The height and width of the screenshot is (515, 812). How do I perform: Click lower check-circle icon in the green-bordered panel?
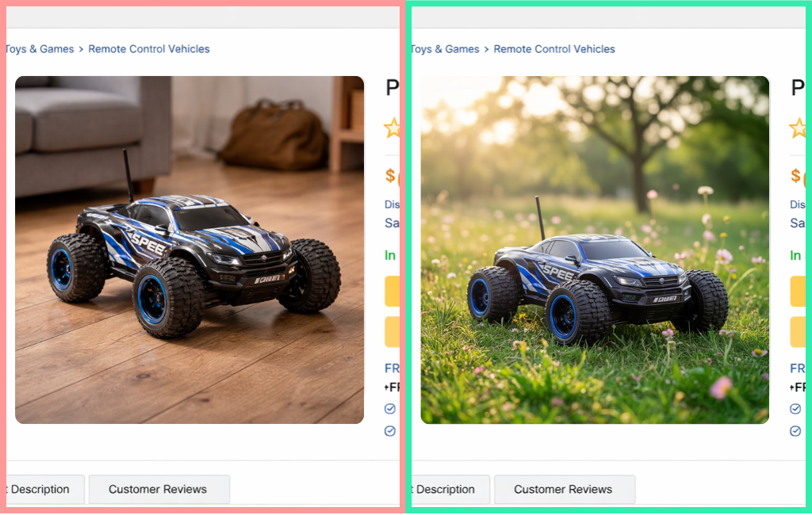point(795,431)
